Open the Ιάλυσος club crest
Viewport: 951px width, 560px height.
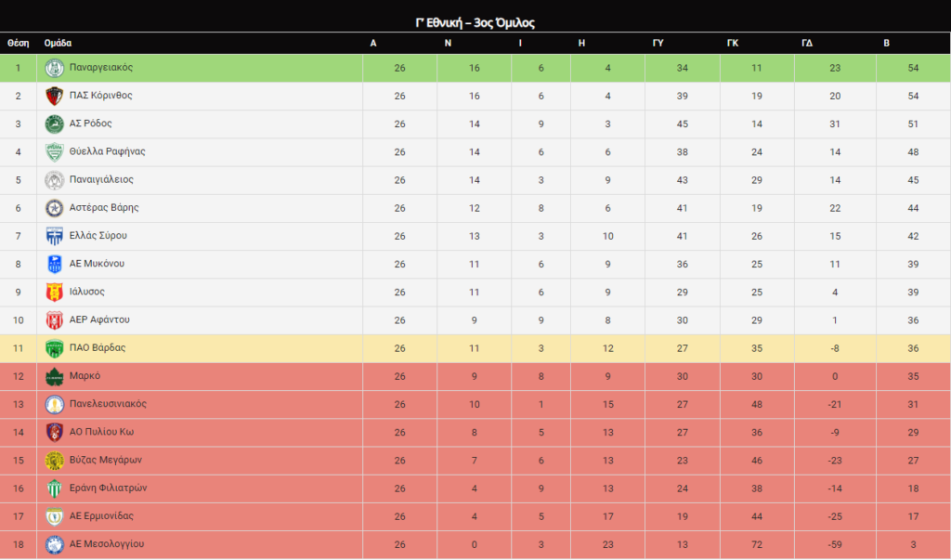(x=55, y=292)
